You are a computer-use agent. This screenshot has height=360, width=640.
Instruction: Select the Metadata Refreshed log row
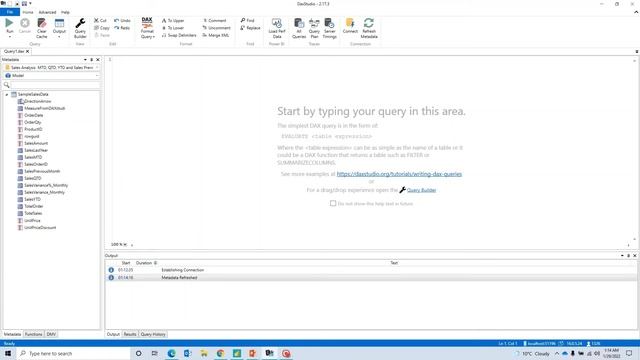pos(371,278)
